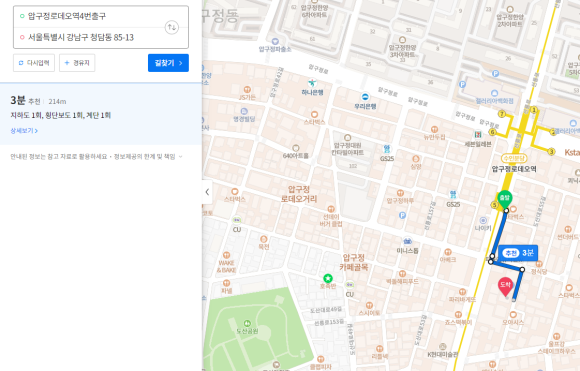Image resolution: width=580 pixels, height=371 pixels.
Task: Click subway exit number 5 marker
Action: (x=494, y=205)
